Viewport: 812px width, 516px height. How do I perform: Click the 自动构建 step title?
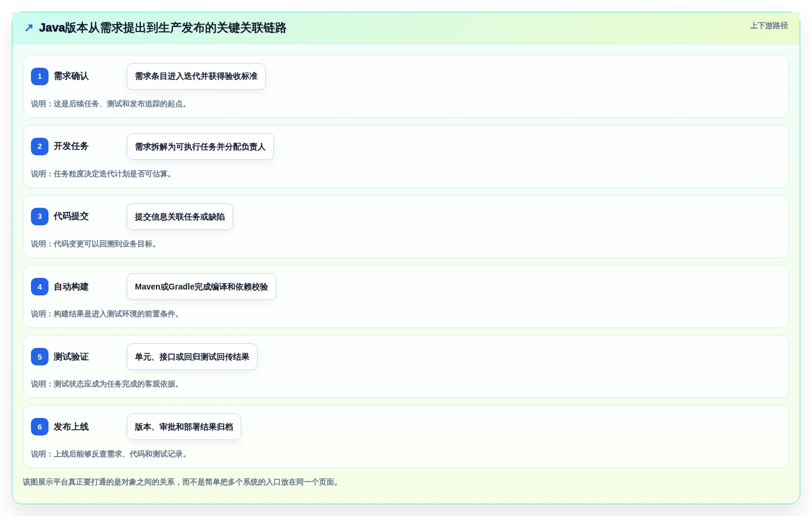[x=71, y=287]
